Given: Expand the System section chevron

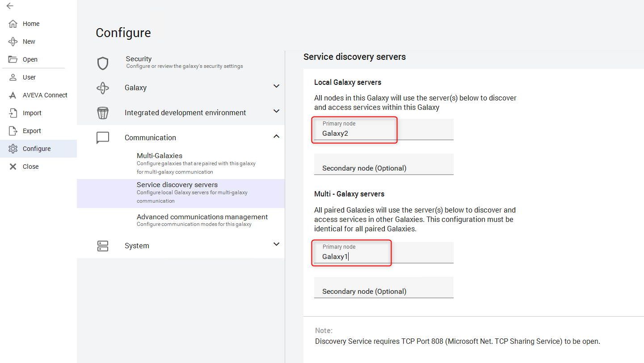Looking at the screenshot, I should [x=276, y=244].
